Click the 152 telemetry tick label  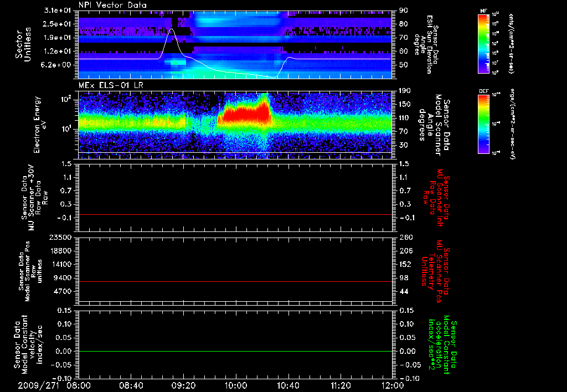pyautogui.click(x=405, y=264)
